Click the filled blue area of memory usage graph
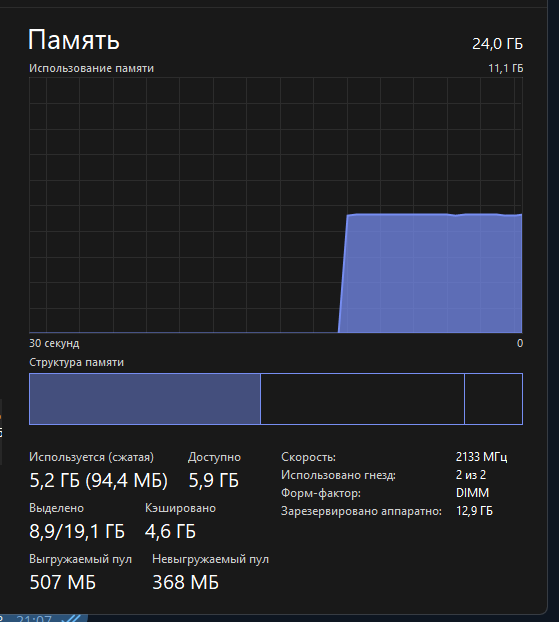 pyautogui.click(x=432, y=274)
